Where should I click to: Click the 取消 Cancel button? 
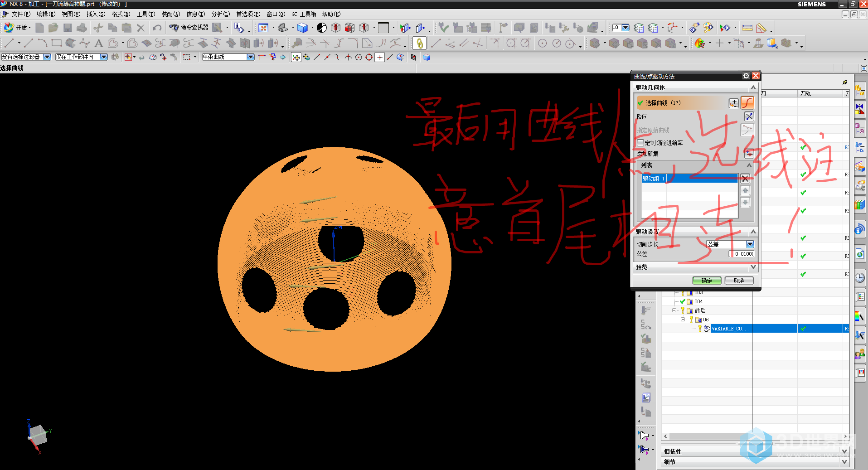coord(739,281)
